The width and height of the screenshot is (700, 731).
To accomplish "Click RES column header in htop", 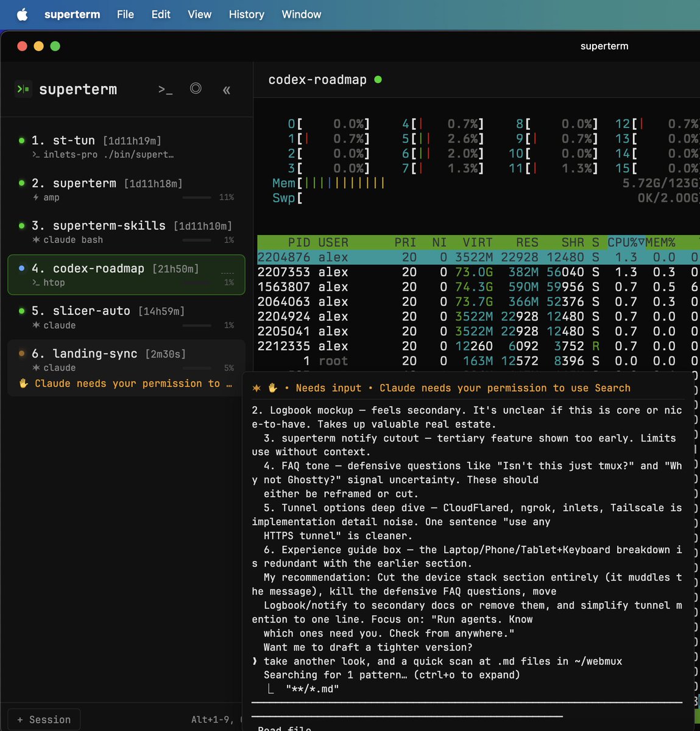I will [527, 242].
